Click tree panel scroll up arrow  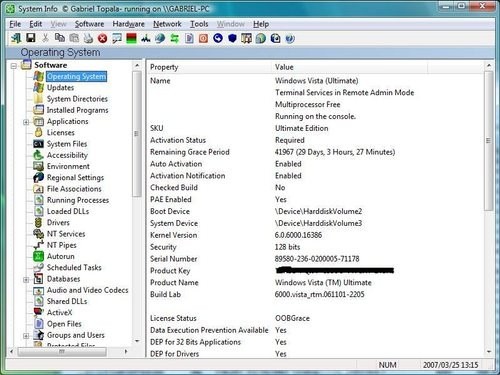(x=137, y=65)
